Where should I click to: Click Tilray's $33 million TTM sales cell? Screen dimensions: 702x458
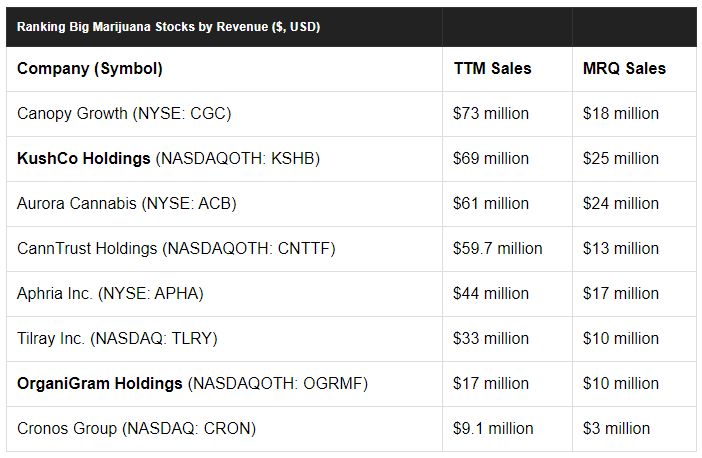[491, 339]
